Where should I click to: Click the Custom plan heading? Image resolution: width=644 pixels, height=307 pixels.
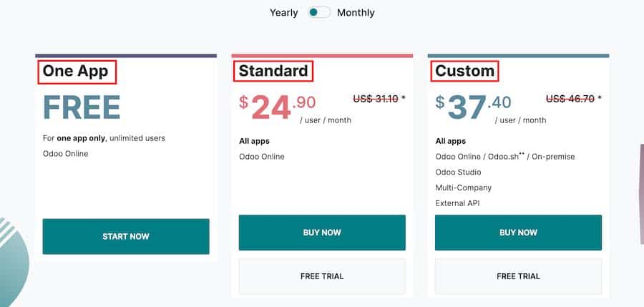point(465,71)
